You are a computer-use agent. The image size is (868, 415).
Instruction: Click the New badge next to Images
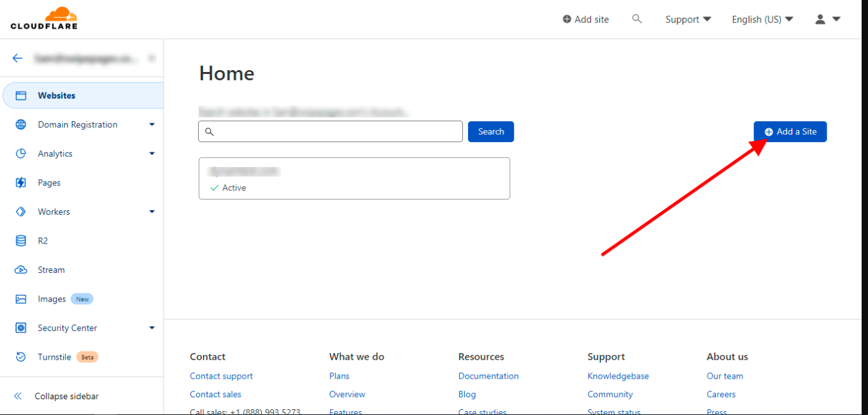82,299
